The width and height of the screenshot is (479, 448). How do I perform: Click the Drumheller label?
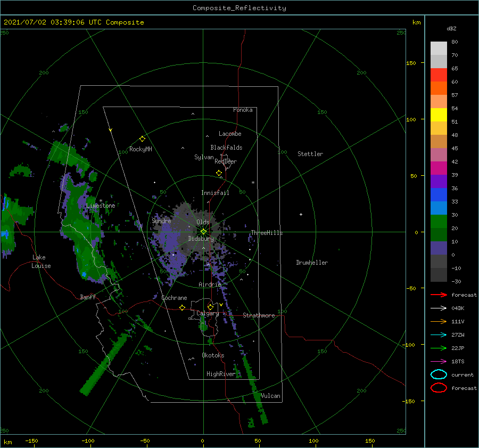(312, 263)
